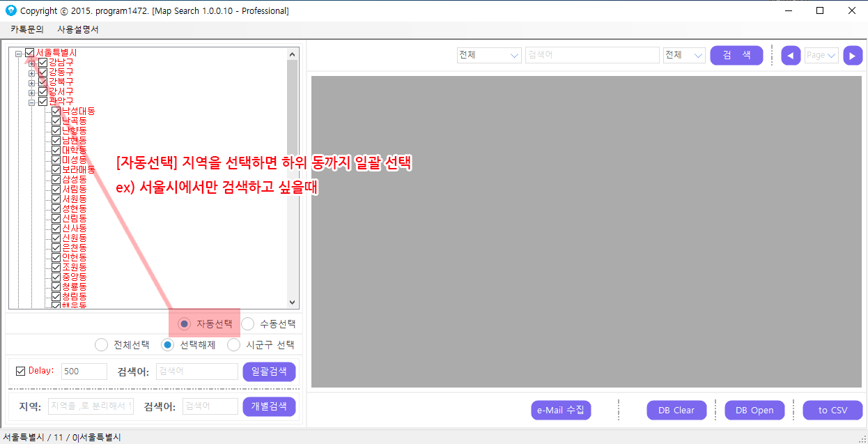
Task: Toggle the Delay checkbox
Action: [x=20, y=371]
